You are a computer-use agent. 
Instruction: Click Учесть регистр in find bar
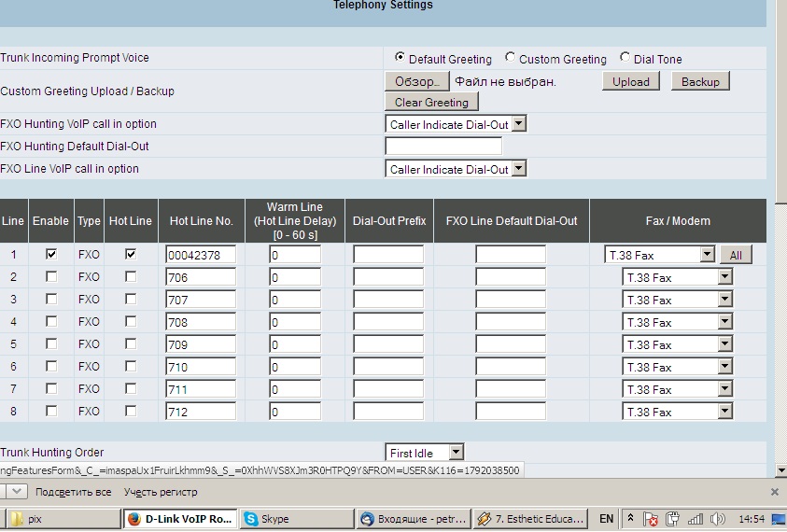point(161,492)
